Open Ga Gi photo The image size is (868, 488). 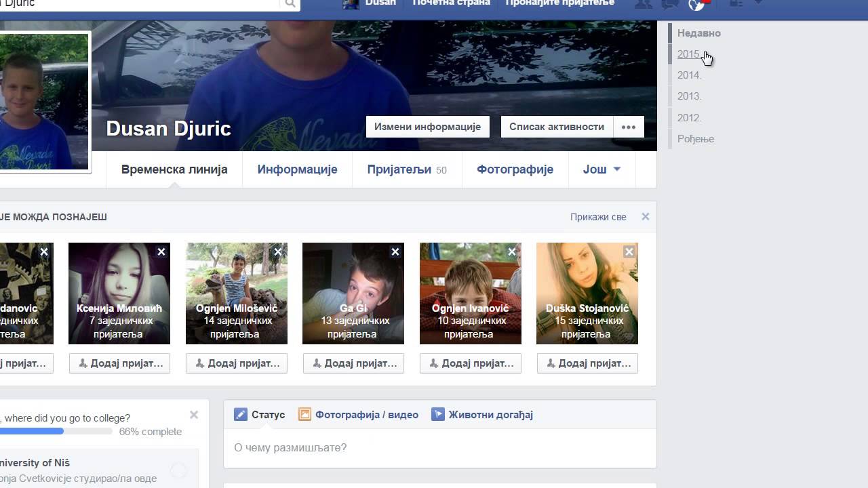pos(353,293)
